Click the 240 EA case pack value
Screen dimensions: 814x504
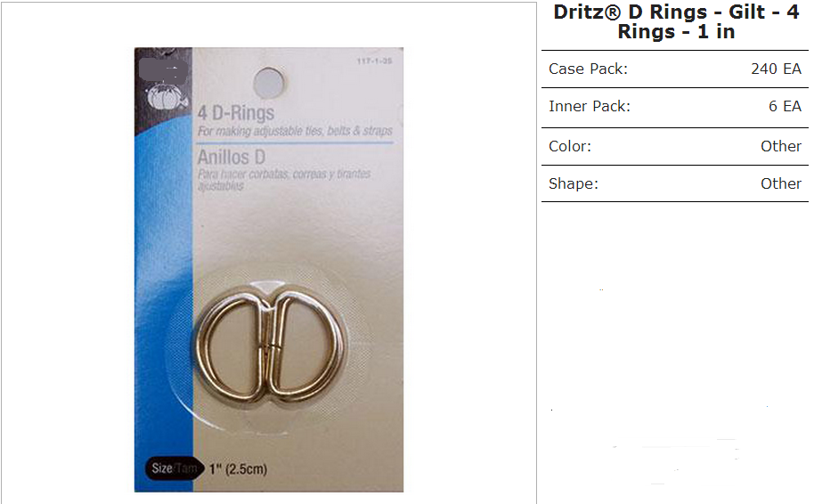[x=776, y=69]
